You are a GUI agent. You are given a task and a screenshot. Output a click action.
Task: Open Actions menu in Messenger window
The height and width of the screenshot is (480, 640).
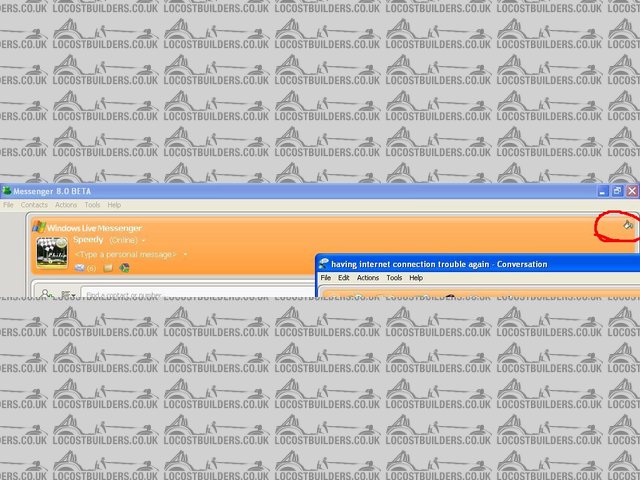tap(66, 205)
